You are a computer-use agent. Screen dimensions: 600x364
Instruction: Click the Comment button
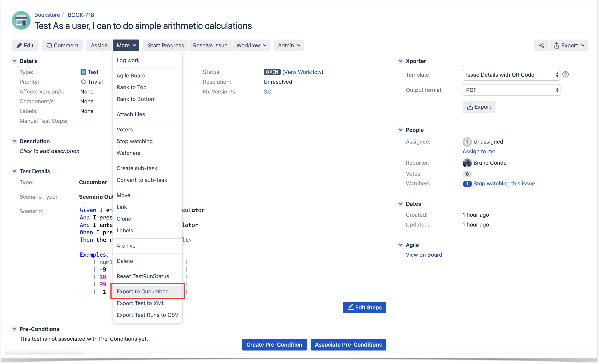(62, 46)
